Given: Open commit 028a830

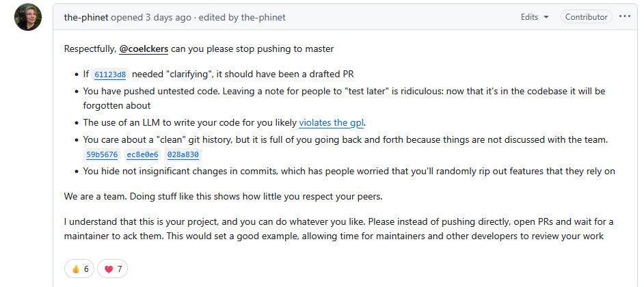Looking at the screenshot, I should [x=183, y=155].
